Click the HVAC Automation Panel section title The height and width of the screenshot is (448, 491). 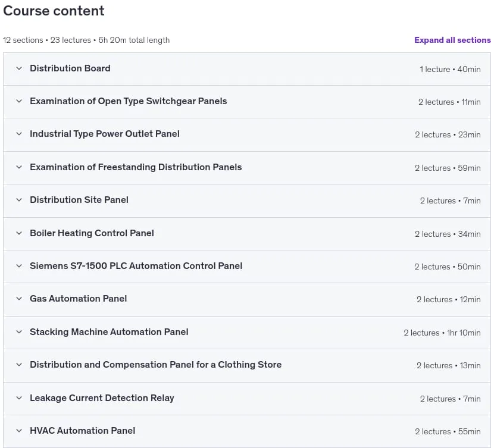pos(82,431)
